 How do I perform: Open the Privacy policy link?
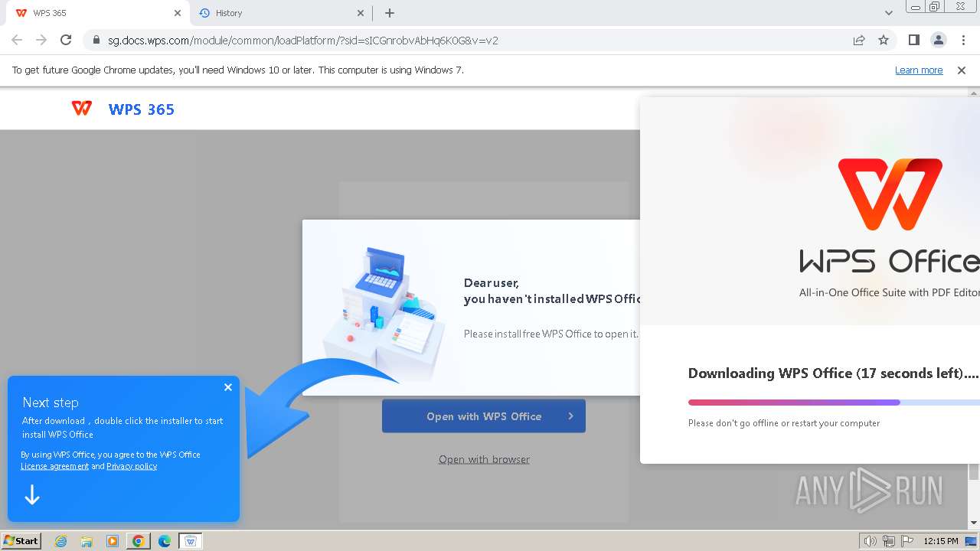132,466
